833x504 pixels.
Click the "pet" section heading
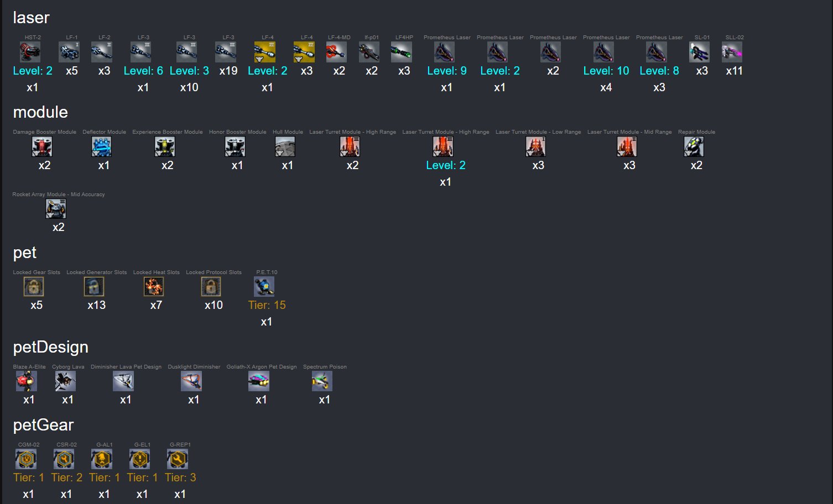[25, 253]
